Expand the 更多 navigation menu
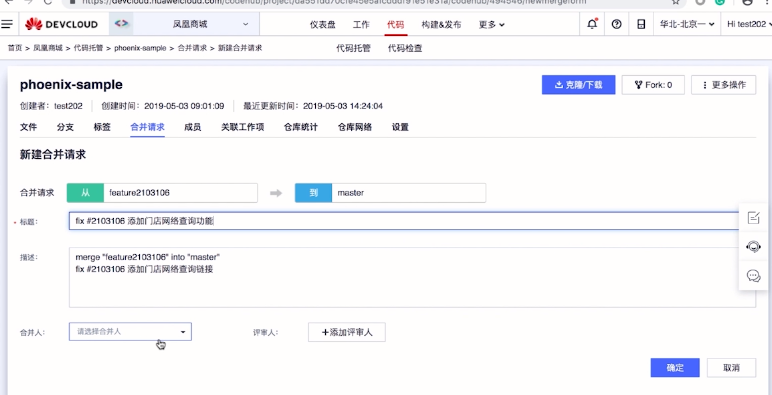The height and width of the screenshot is (395, 772). tap(491, 25)
